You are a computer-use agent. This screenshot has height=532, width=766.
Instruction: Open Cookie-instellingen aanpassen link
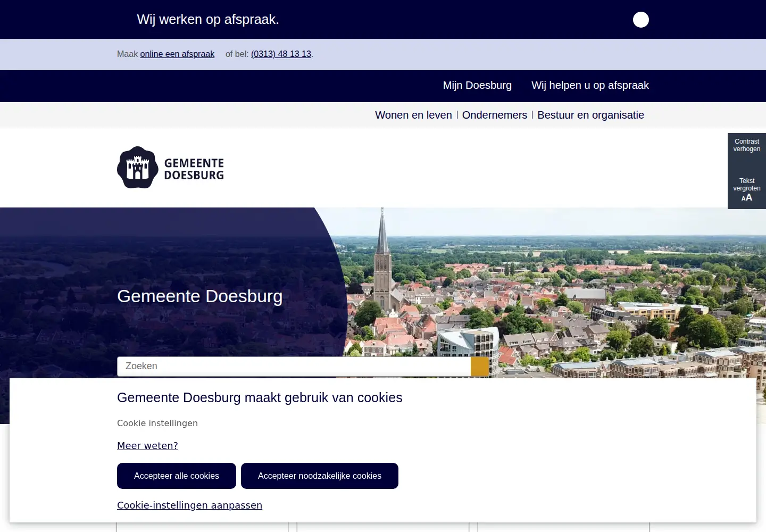(x=189, y=505)
